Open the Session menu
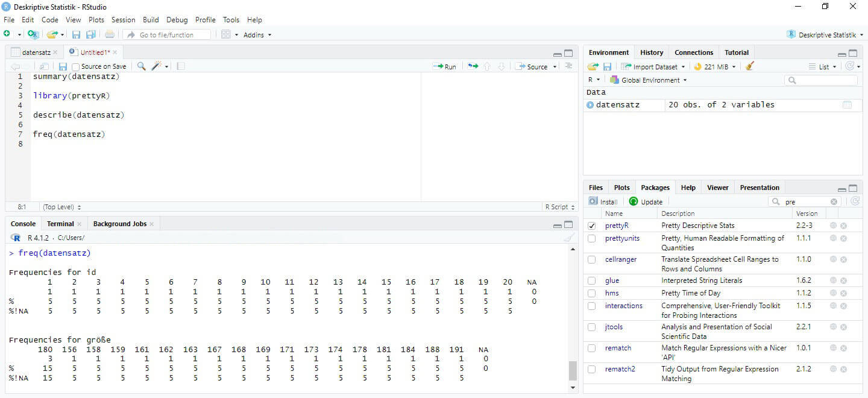The image size is (868, 398). (123, 20)
